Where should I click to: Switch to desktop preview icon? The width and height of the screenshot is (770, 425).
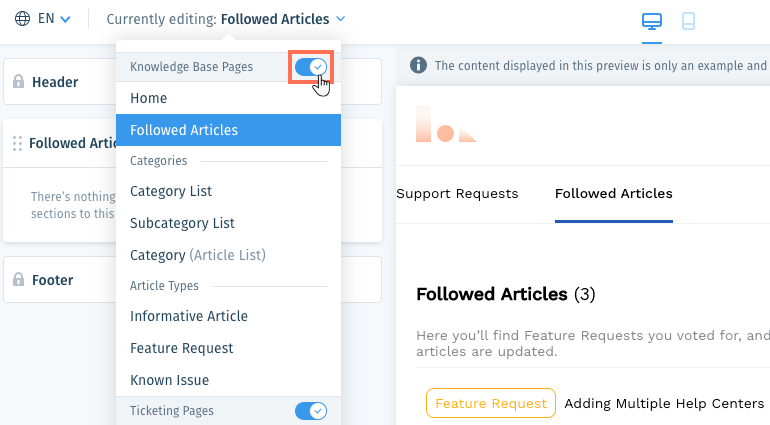652,21
